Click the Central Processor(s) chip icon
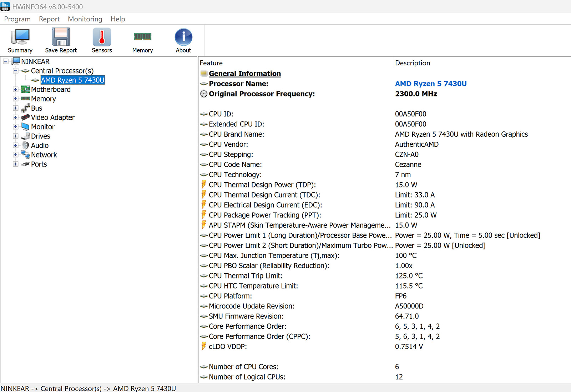This screenshot has width=571, height=392. (x=25, y=71)
